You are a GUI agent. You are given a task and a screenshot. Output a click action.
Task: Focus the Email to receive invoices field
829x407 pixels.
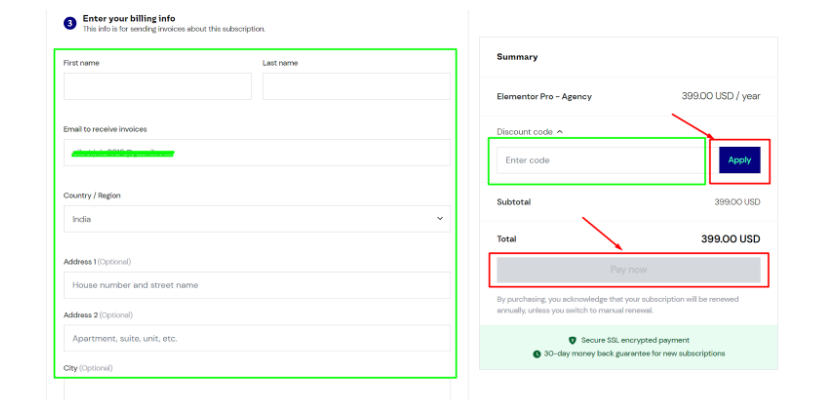(x=257, y=153)
